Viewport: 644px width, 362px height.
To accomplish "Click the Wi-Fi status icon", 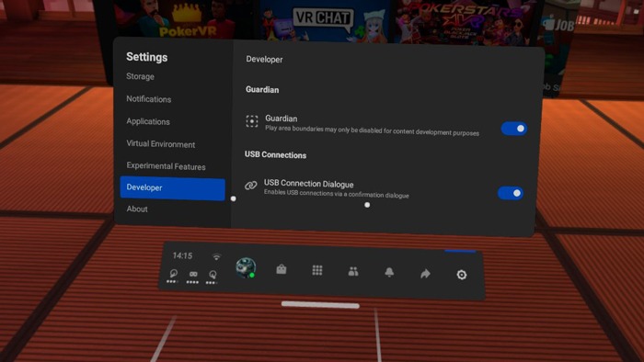I will click(x=216, y=257).
